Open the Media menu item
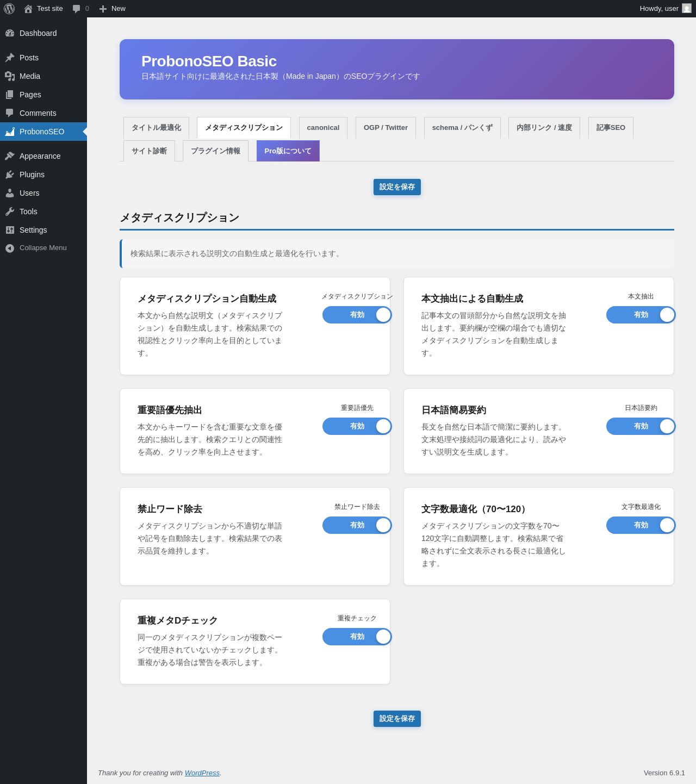Image resolution: width=696 pixels, height=784 pixels. pos(43,76)
